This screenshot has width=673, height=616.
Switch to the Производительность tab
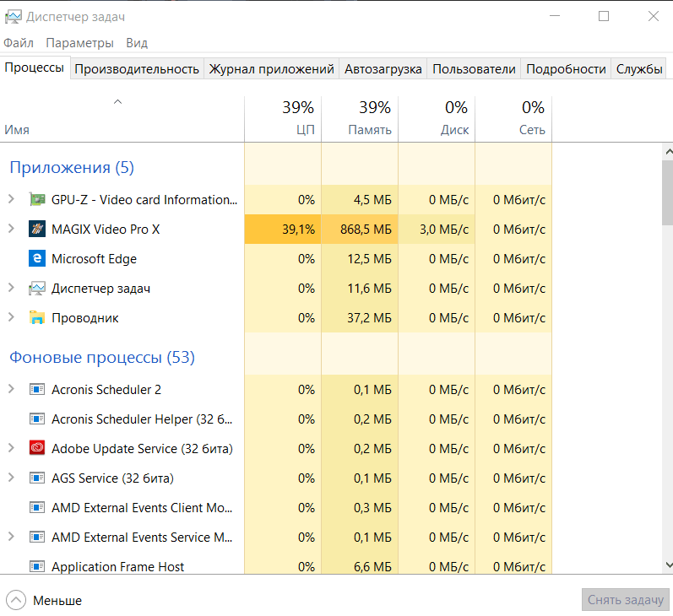(x=137, y=69)
